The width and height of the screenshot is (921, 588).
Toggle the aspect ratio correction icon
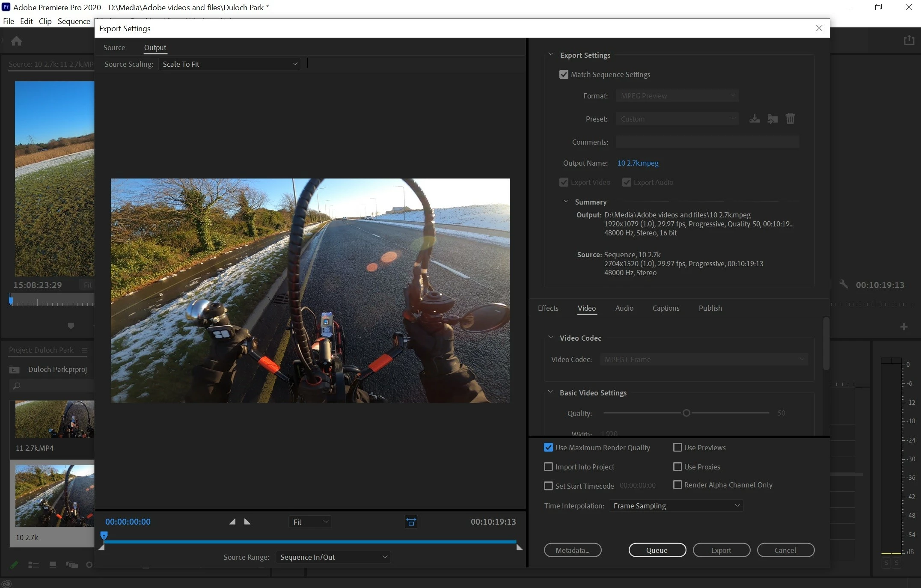click(411, 522)
